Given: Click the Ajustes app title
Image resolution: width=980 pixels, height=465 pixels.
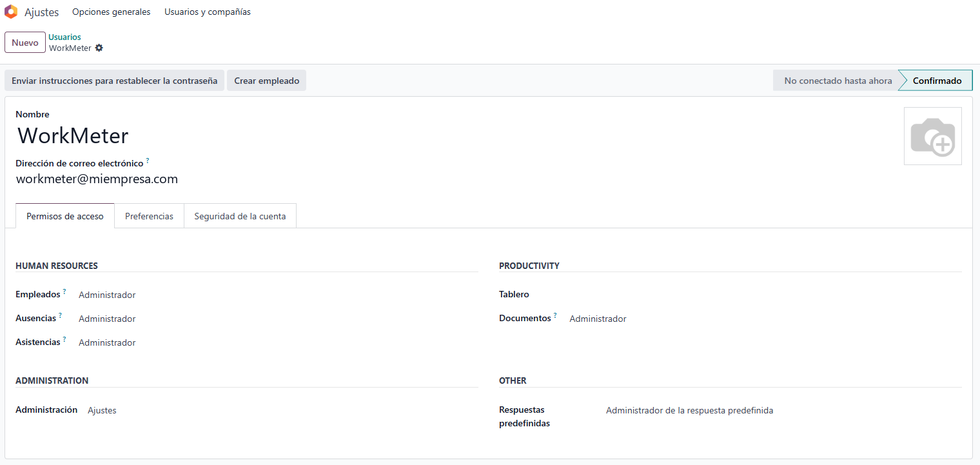Looking at the screenshot, I should tap(42, 12).
